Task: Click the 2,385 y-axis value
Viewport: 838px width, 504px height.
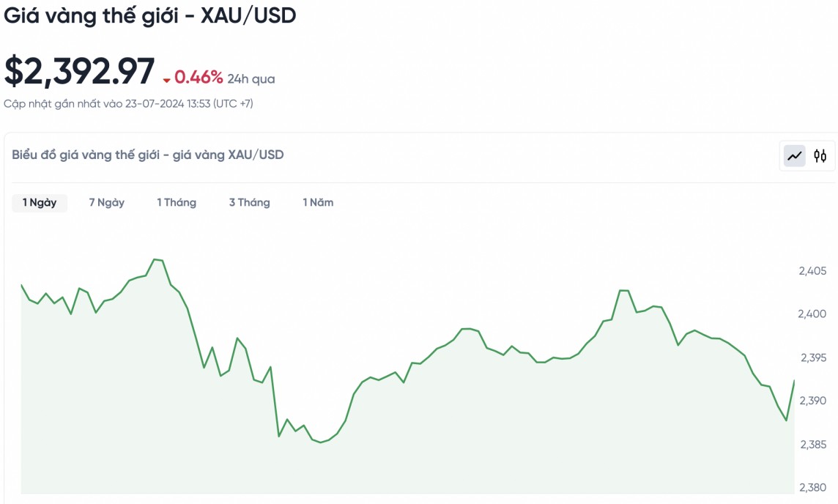Action: point(812,445)
